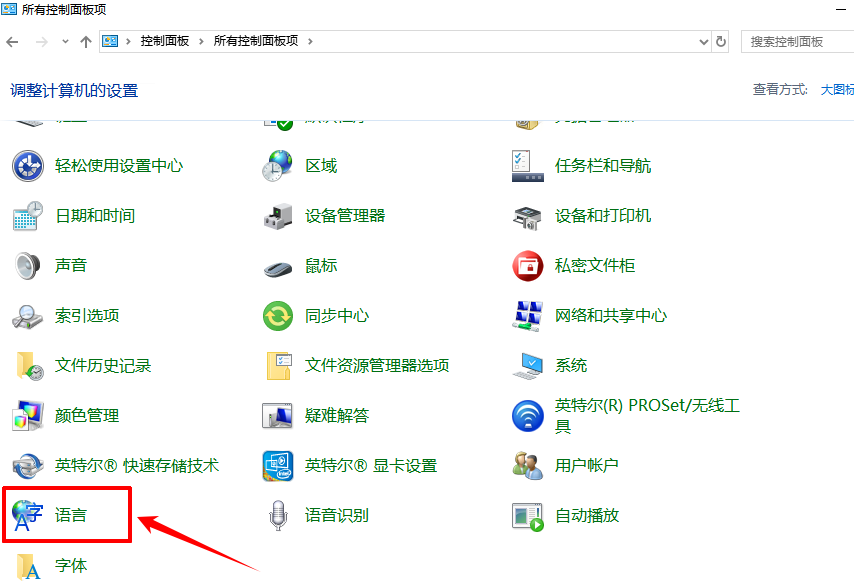Open the 语言 globe icon
Viewport: 854px width, 588px height.
coord(28,516)
